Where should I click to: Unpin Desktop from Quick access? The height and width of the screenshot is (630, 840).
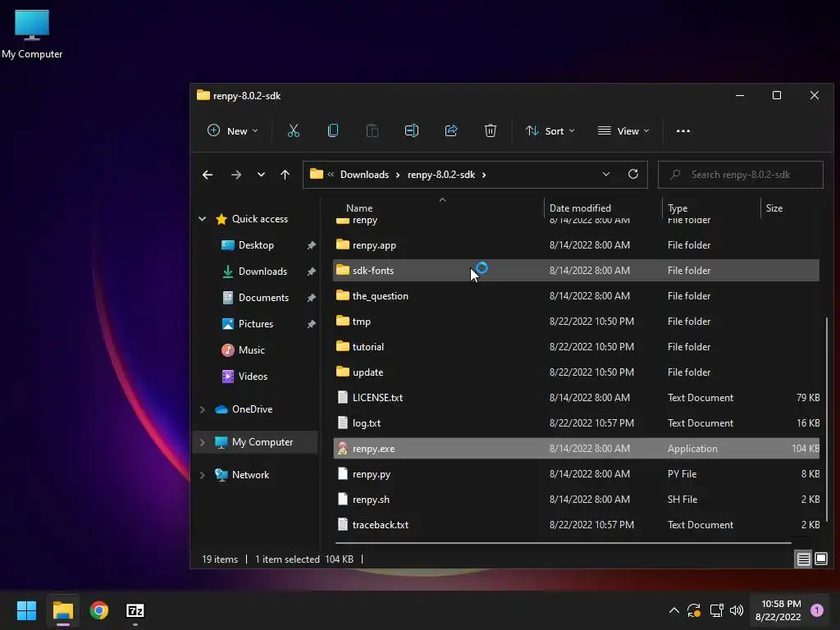coord(311,245)
